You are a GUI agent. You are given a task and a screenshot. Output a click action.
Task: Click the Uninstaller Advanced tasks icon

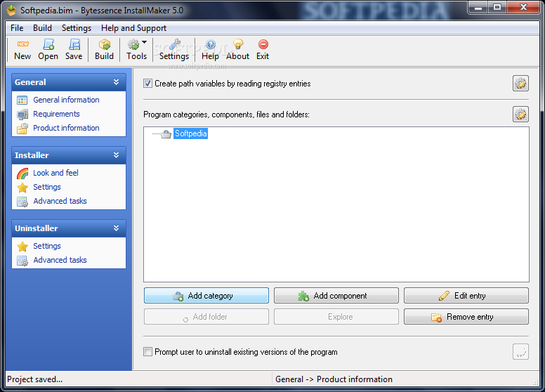coord(22,261)
